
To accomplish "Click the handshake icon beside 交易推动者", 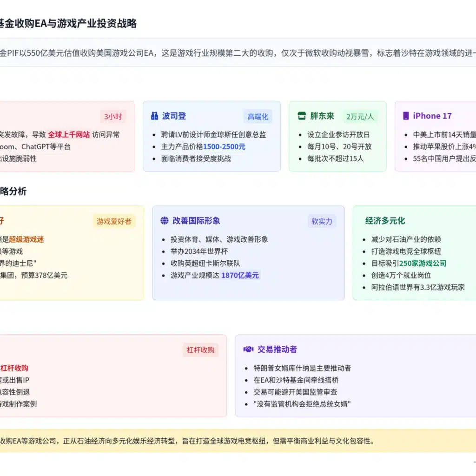I will (248, 350).
